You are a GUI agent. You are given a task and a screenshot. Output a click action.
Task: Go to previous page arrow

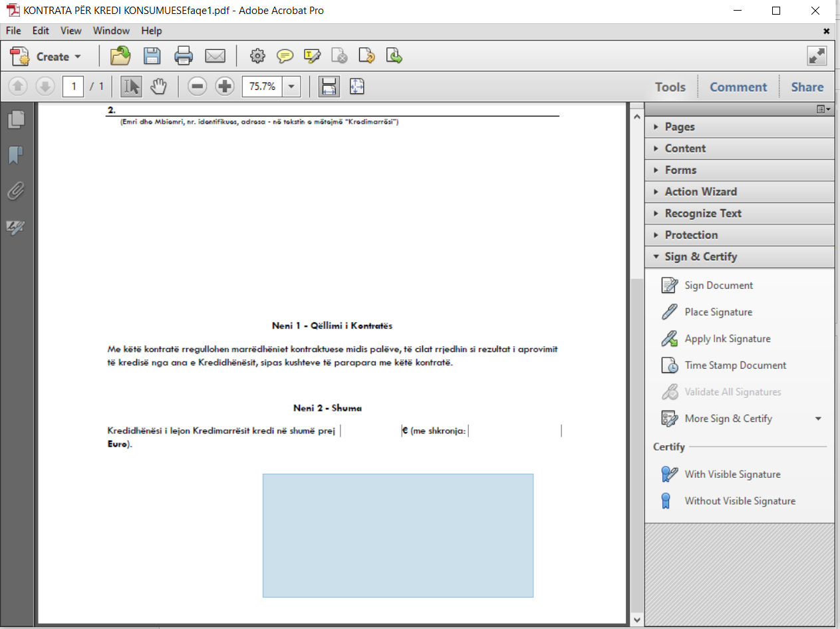tap(19, 87)
